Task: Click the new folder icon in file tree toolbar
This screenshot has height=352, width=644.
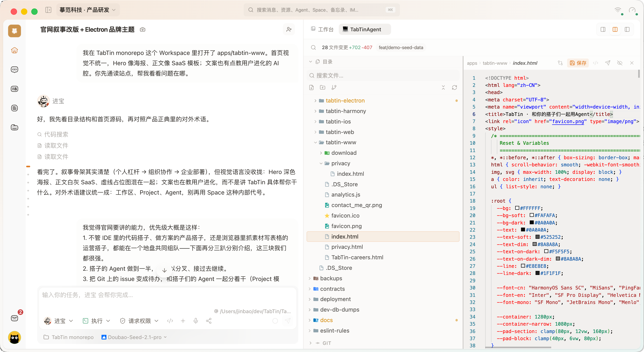Action: click(x=322, y=87)
